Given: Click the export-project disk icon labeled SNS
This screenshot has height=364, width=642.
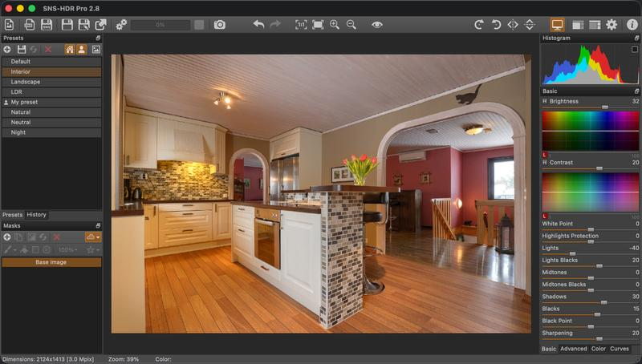Looking at the screenshot, I should pos(47,25).
